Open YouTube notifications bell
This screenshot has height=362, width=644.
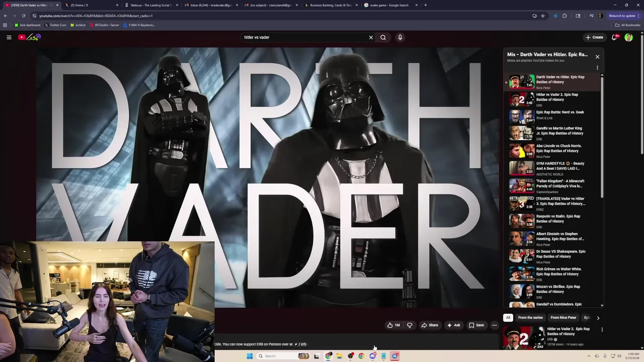point(614,37)
